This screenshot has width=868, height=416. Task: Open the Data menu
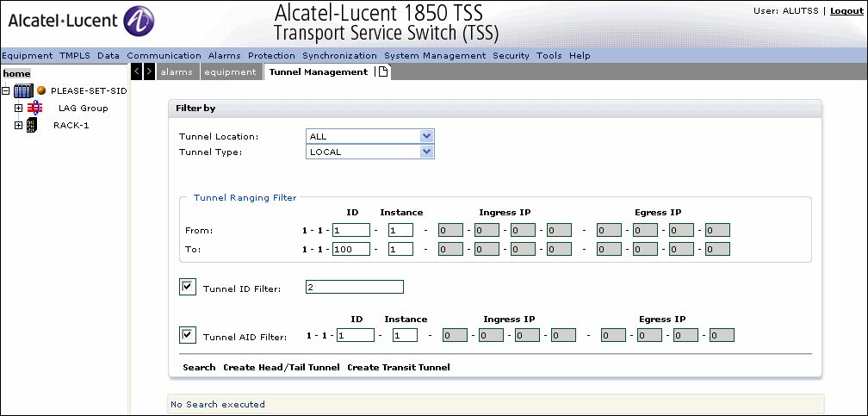[x=108, y=55]
